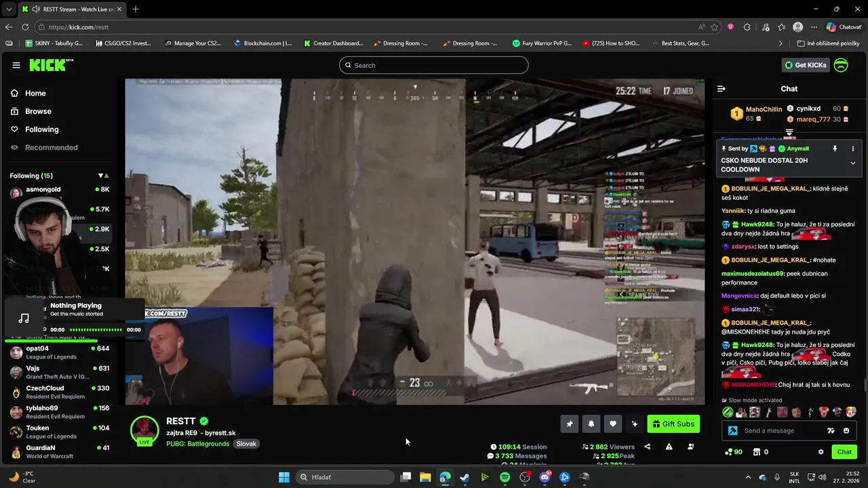Open chat settings gear

[x=821, y=452]
